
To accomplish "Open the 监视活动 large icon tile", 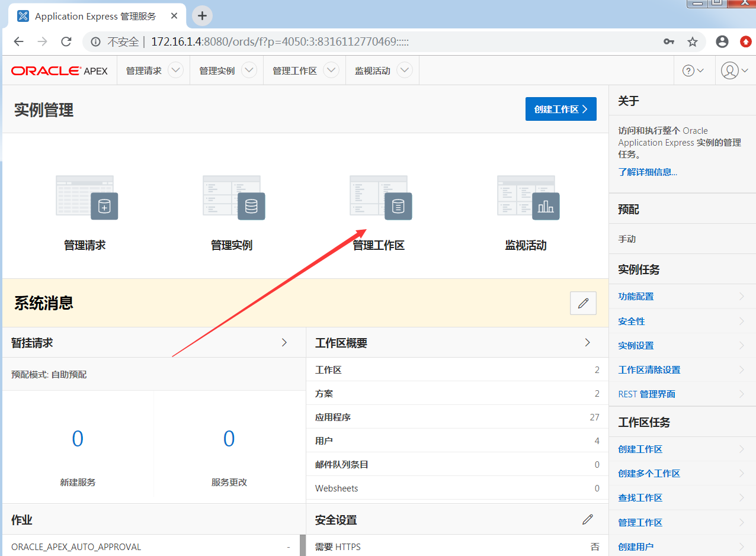I will pyautogui.click(x=526, y=213).
